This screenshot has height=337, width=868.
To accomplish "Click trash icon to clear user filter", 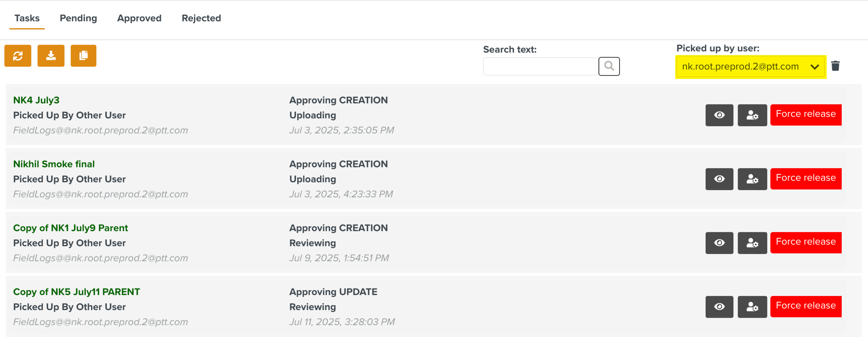I will (x=835, y=66).
